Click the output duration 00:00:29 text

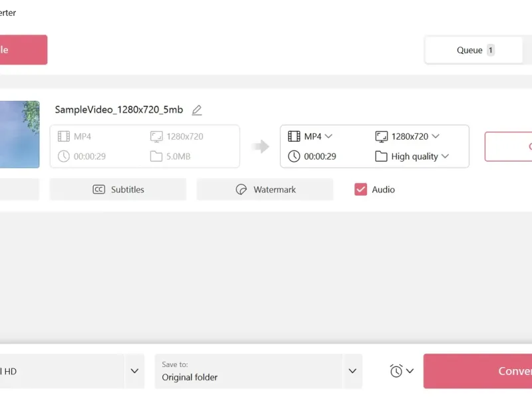tap(320, 156)
